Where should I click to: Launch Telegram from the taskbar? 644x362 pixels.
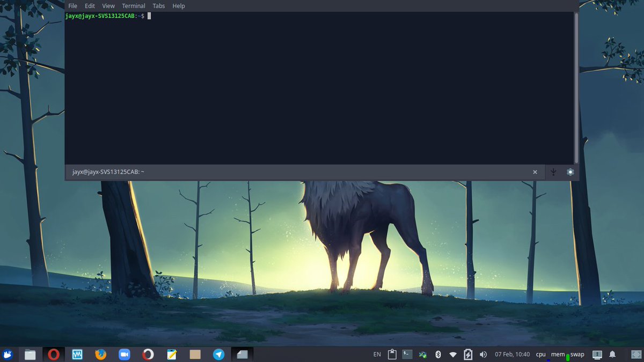(218, 354)
